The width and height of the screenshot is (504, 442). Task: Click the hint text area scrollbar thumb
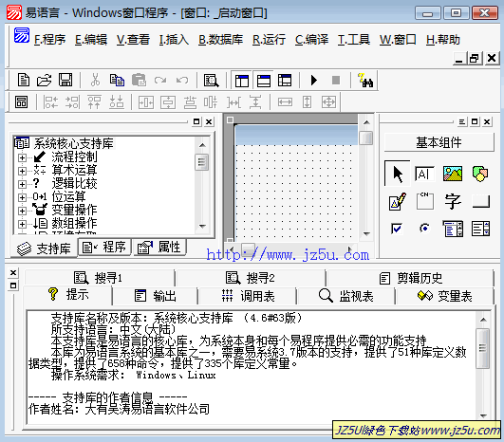pyautogui.click(x=483, y=348)
